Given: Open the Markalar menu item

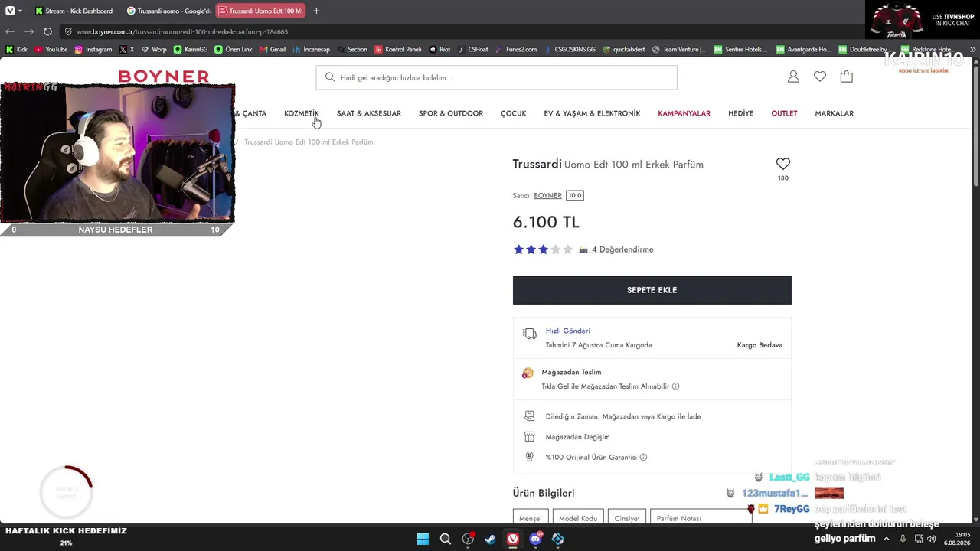Looking at the screenshot, I should pyautogui.click(x=835, y=113).
